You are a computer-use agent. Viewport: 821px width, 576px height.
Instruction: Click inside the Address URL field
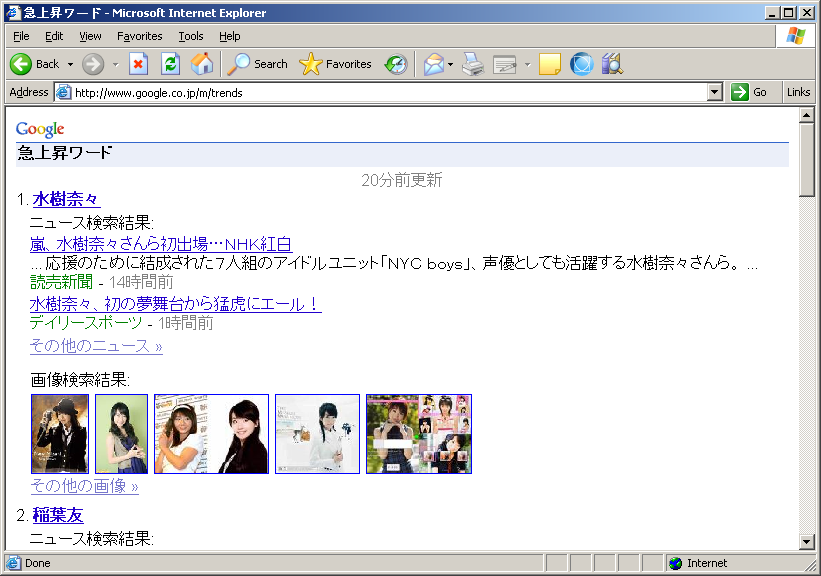[380, 92]
